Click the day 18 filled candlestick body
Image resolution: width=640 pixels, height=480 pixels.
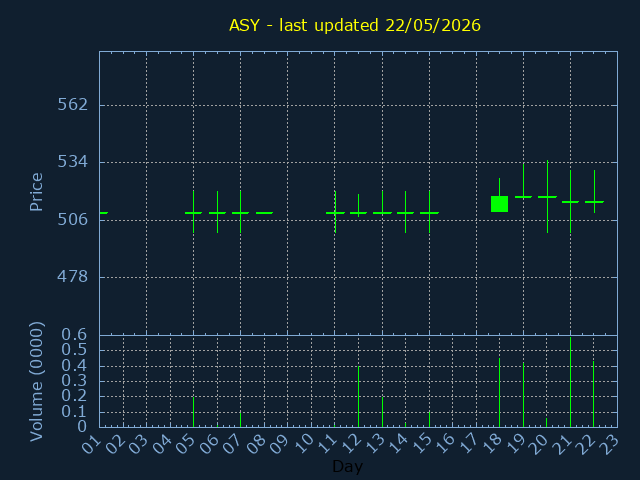[499, 204]
